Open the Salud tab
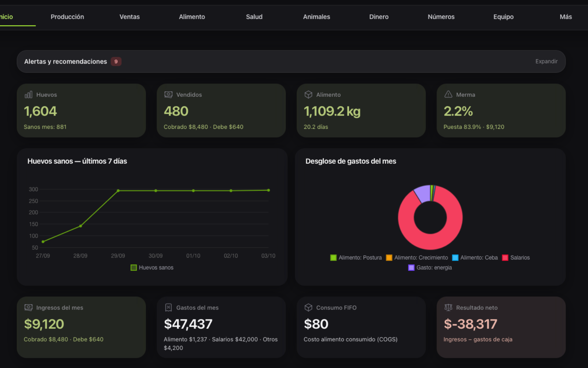This screenshot has width=588, height=368. click(254, 17)
